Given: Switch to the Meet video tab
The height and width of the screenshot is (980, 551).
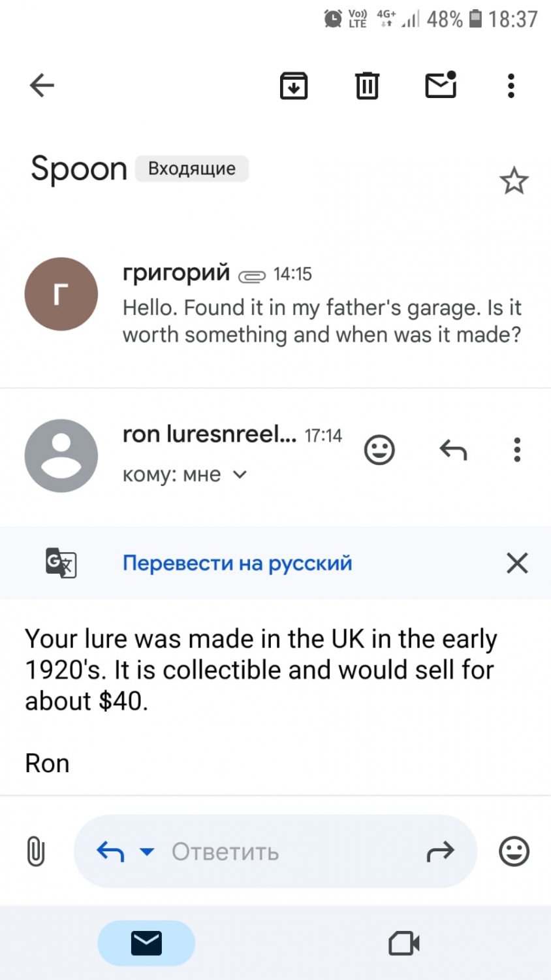Looking at the screenshot, I should click(x=404, y=943).
